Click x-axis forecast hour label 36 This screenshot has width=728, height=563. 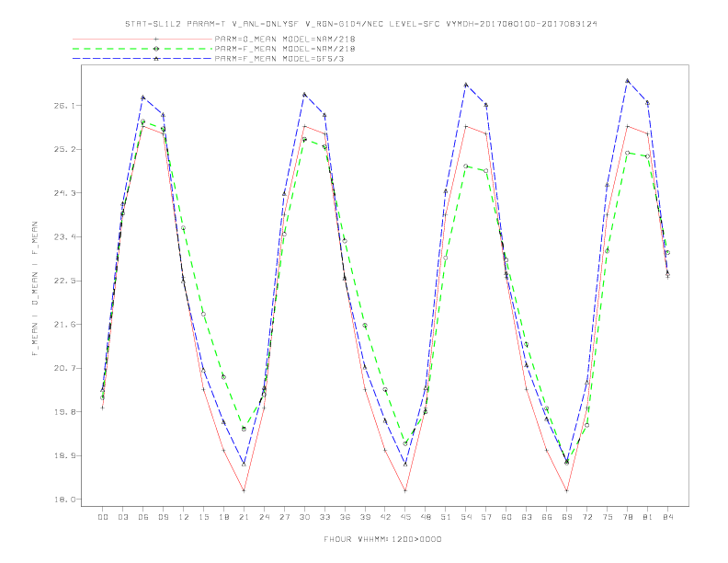pos(345,517)
